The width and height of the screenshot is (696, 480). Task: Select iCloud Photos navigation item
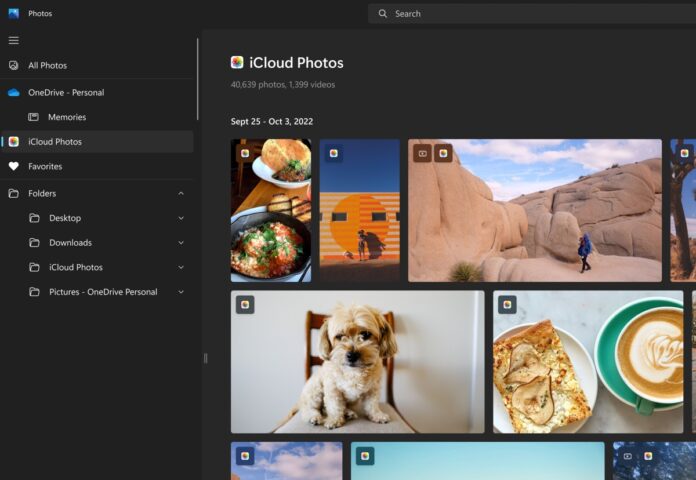(97, 142)
